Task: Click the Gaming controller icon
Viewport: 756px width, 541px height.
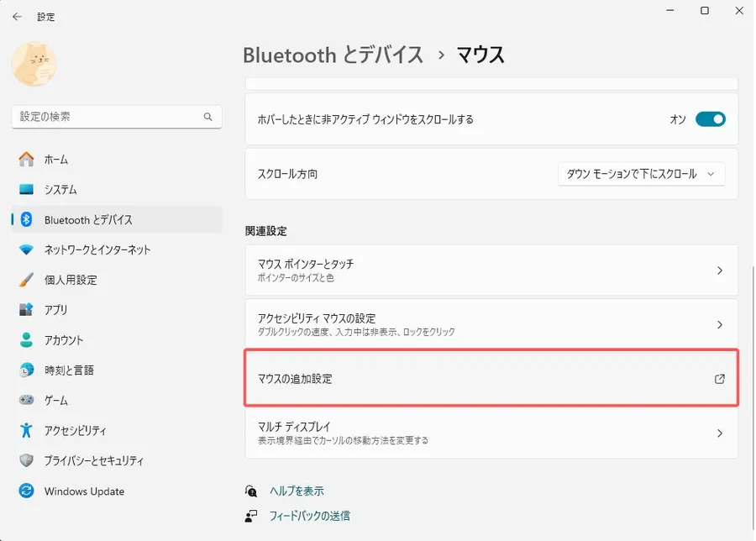Action: 27,401
